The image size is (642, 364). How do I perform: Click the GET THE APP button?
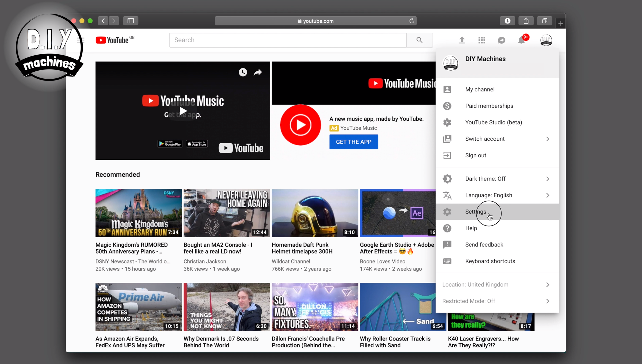[354, 142]
